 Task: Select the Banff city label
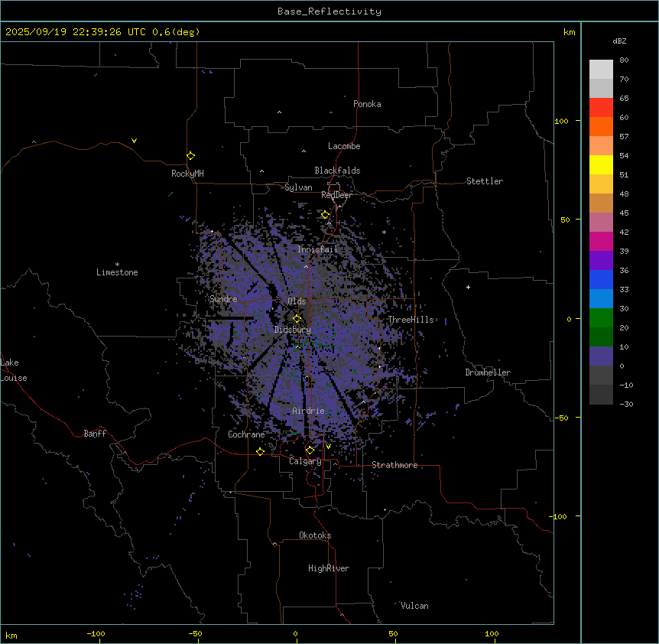tap(95, 434)
